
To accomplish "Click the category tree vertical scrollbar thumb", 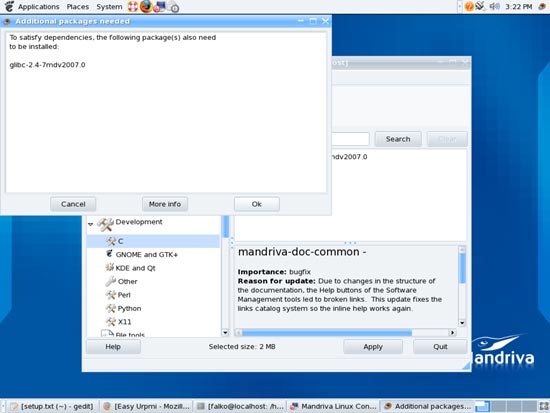I will tap(226, 227).
